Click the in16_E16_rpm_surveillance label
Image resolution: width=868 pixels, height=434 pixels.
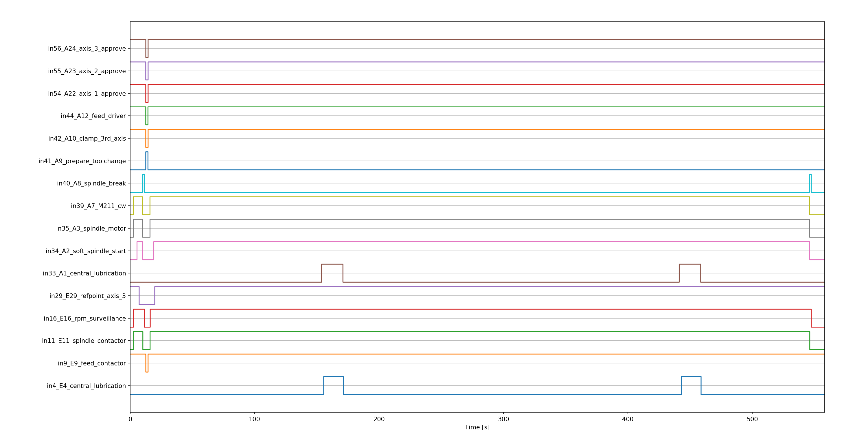85,319
